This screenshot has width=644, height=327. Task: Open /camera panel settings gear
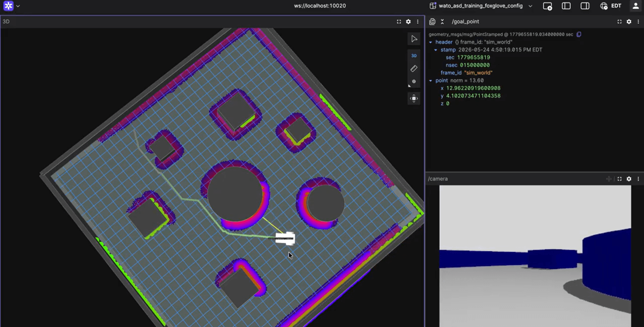[x=629, y=179]
